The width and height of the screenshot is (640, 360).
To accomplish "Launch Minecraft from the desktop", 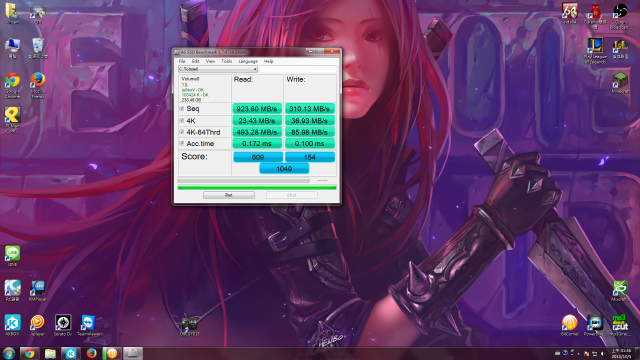I will pos(620,82).
